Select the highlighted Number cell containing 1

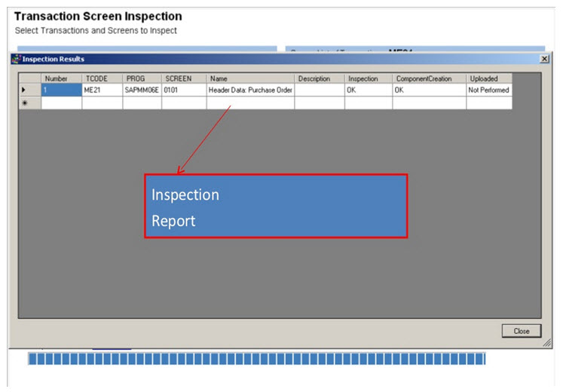point(62,90)
